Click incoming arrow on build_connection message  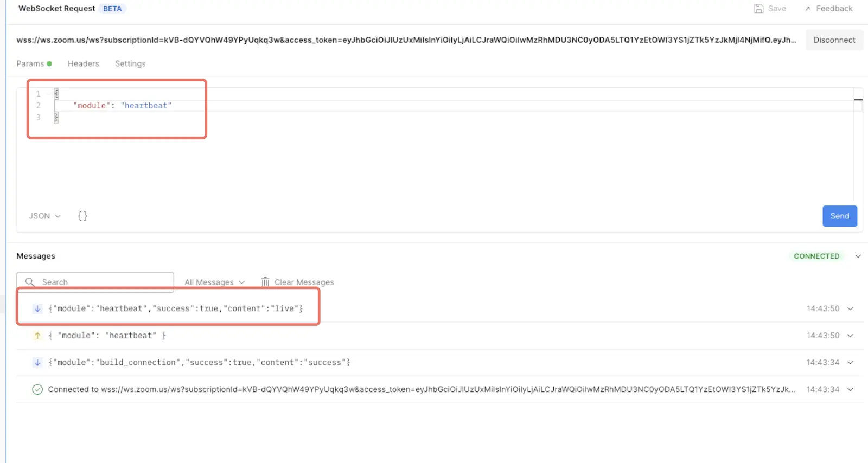37,362
